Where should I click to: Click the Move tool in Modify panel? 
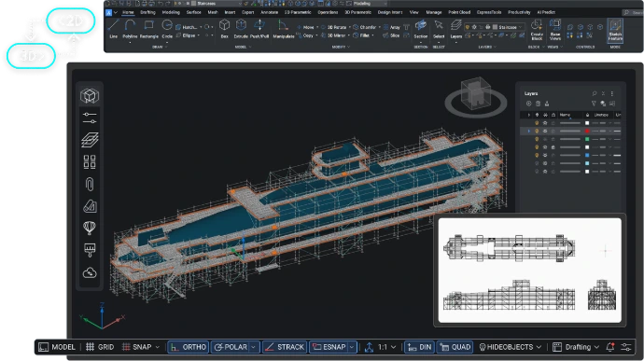click(305, 27)
